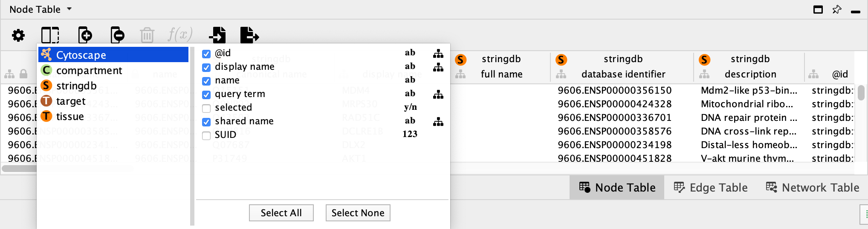This screenshot has width=868, height=229.
Task: Select the compartment namespace in list
Action: coord(89,70)
